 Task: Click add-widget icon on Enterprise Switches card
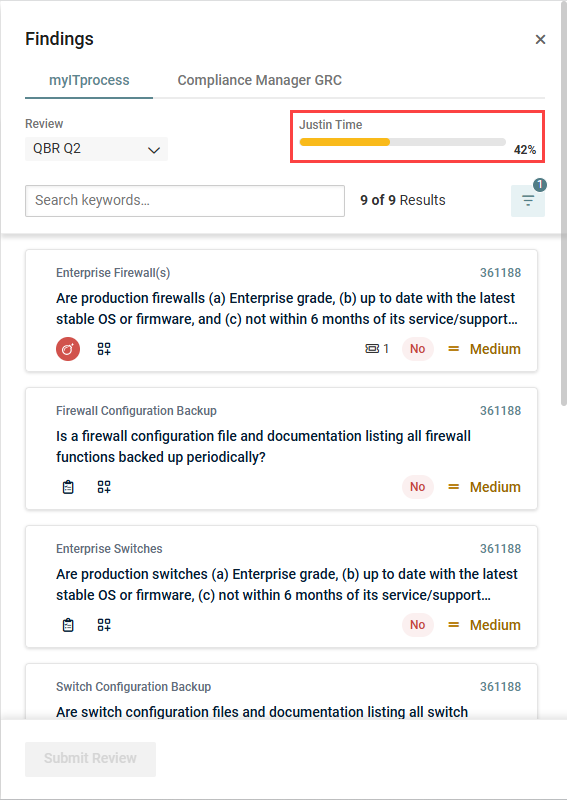[x=104, y=625]
